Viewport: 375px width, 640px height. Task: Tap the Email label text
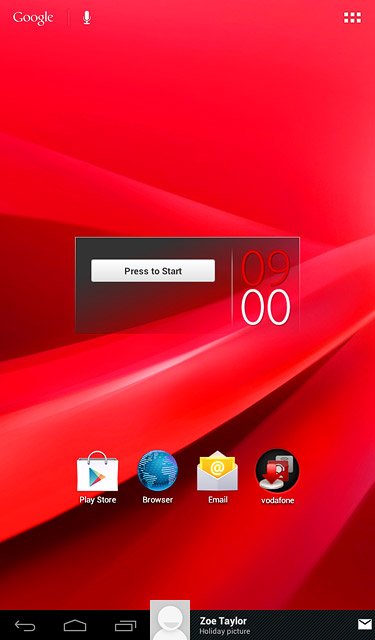(x=217, y=500)
